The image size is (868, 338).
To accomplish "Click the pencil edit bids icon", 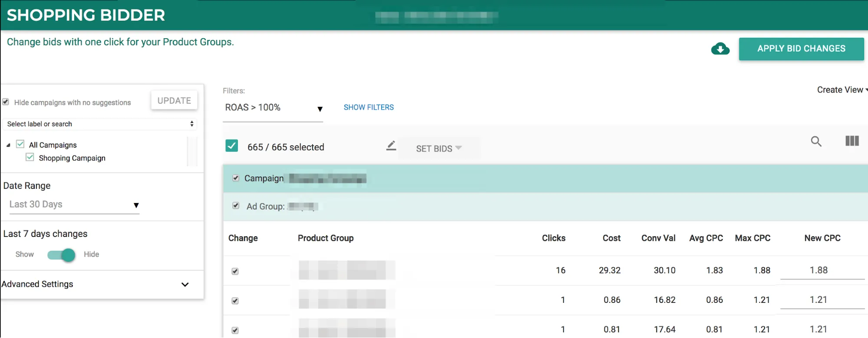I will click(391, 146).
